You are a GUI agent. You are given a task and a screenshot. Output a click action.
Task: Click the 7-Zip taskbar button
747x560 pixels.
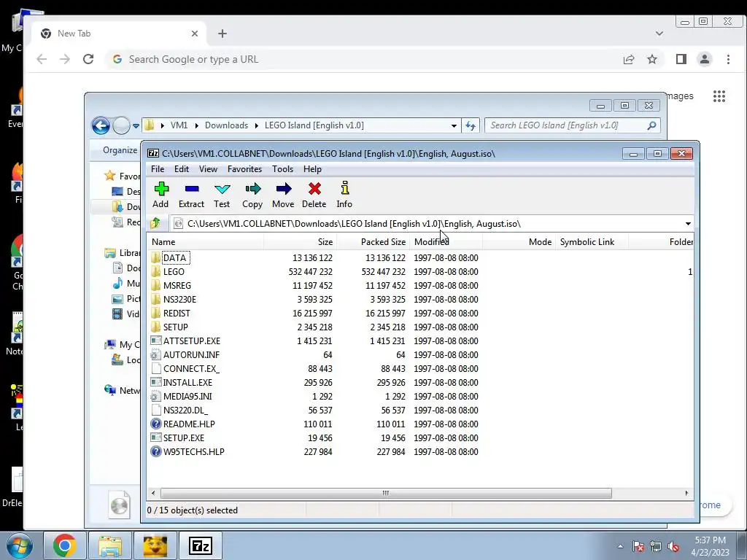point(200,545)
